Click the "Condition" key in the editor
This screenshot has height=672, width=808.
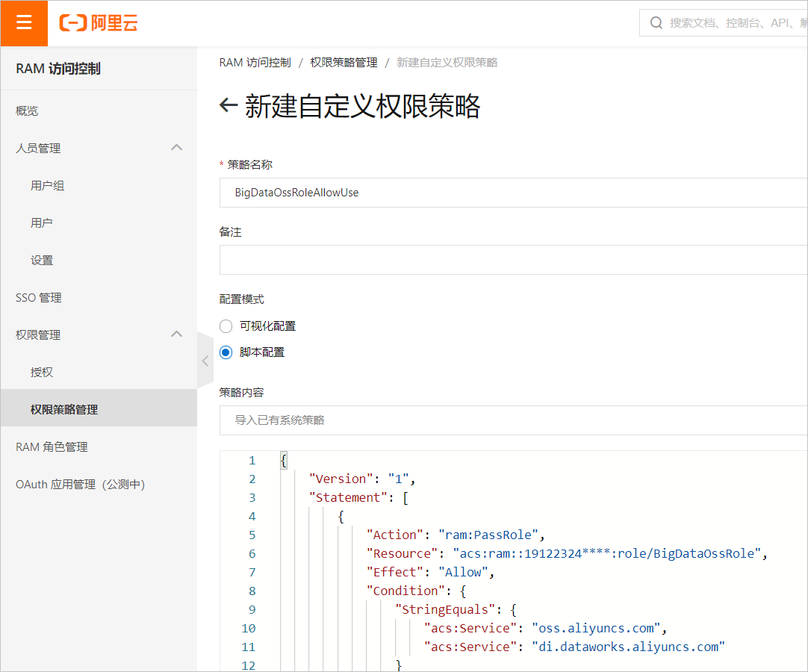(x=405, y=591)
